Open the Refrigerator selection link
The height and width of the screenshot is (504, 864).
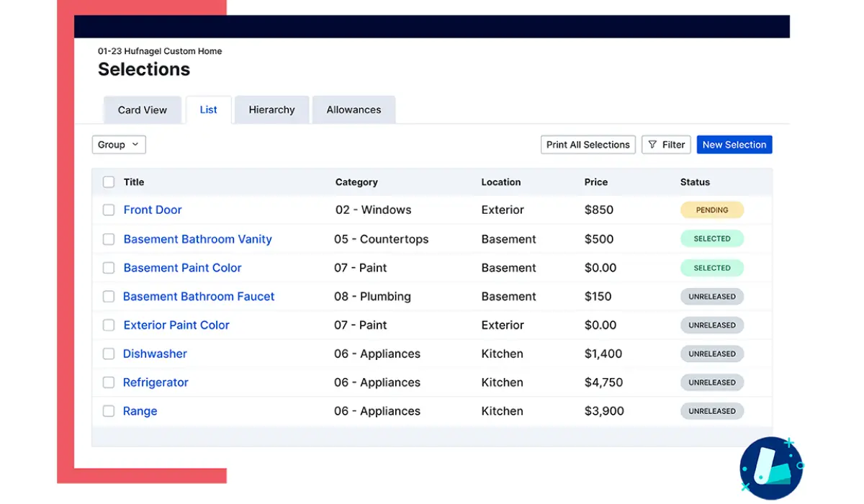tap(156, 383)
